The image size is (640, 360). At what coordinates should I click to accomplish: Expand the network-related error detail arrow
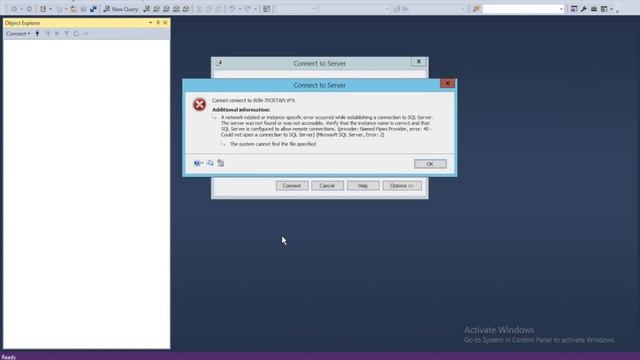coord(215,117)
